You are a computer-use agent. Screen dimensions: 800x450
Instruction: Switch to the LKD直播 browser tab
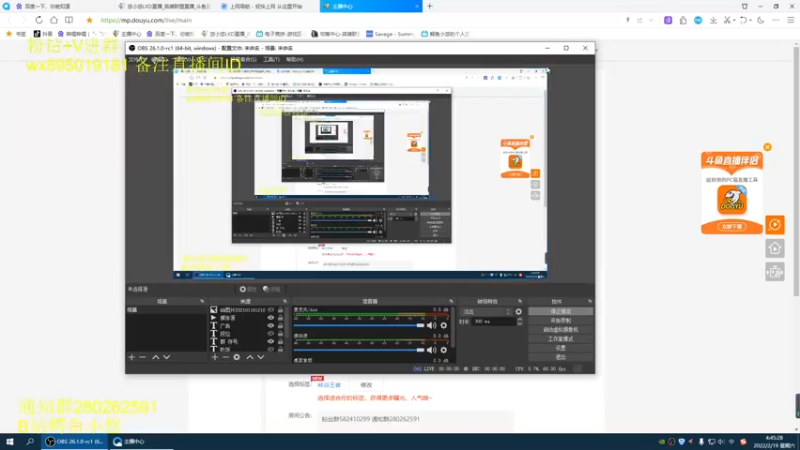pos(164,6)
